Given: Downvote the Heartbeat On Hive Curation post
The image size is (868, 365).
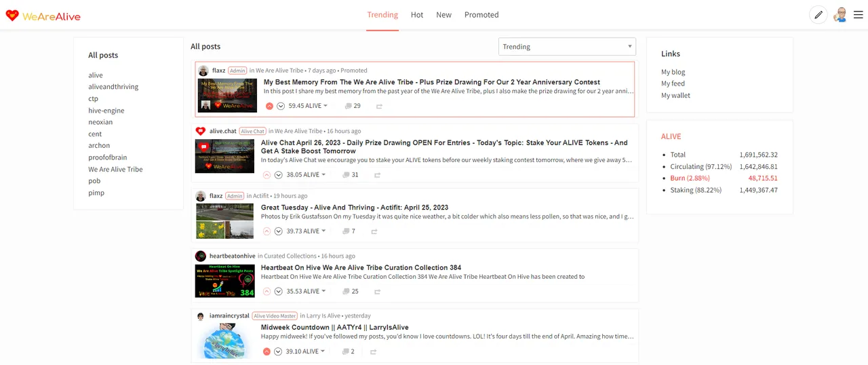Looking at the screenshot, I should click(x=278, y=291).
